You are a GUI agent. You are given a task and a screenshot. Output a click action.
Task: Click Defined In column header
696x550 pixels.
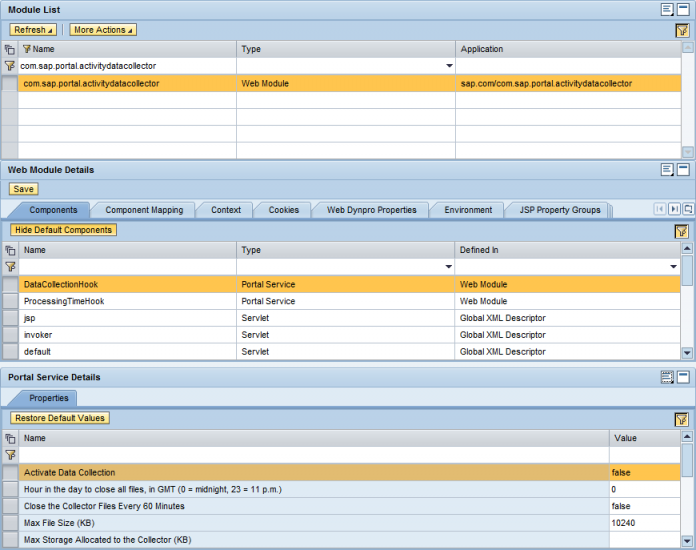click(567, 250)
